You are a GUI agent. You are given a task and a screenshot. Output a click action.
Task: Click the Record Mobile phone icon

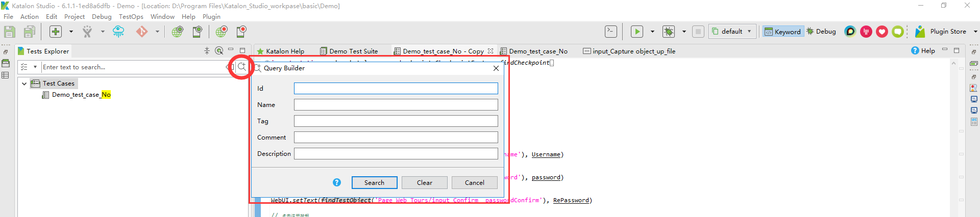(x=241, y=32)
